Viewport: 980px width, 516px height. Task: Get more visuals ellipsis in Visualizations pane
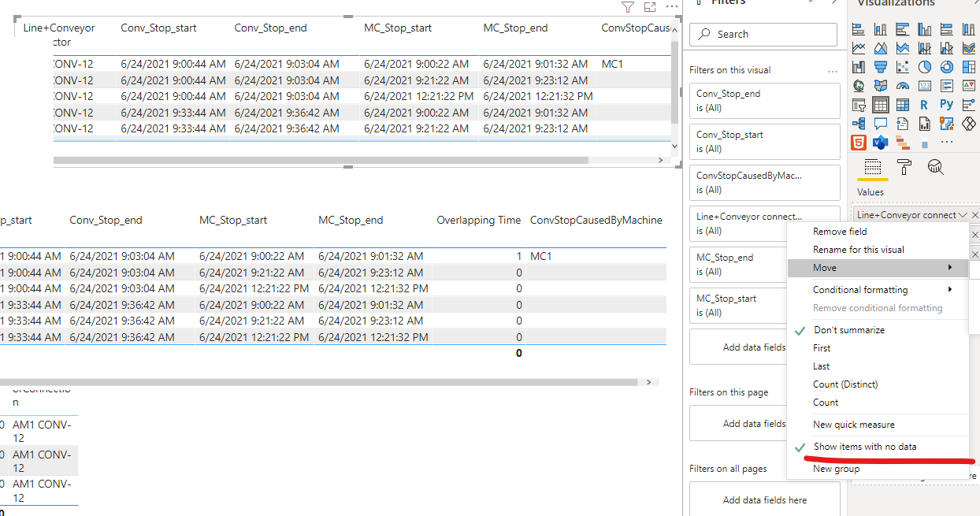(x=947, y=143)
